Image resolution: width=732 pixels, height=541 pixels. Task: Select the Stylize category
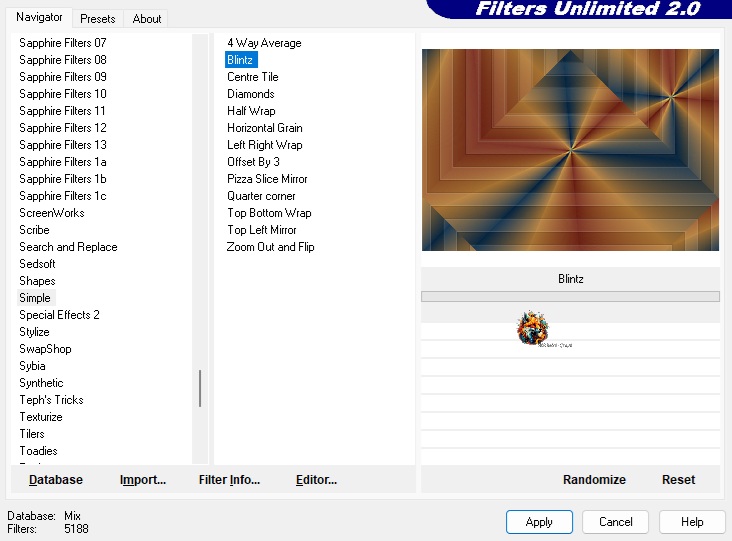(35, 332)
